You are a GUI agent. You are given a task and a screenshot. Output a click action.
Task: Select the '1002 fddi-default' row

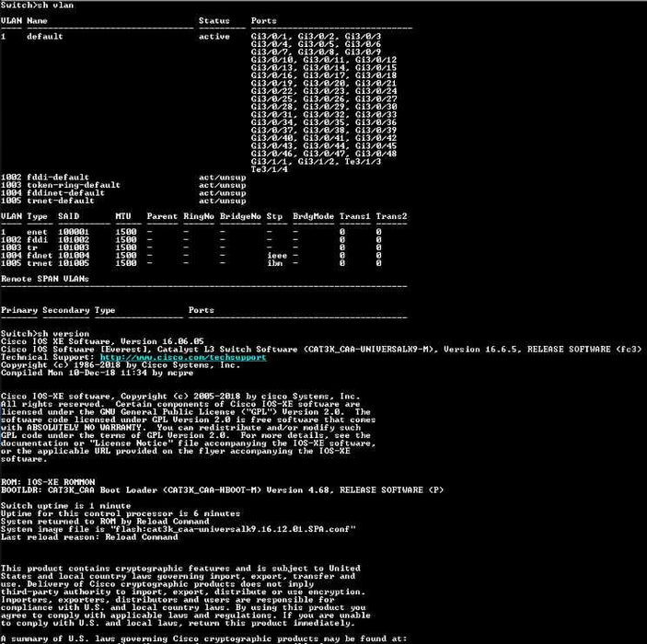pos(123,178)
